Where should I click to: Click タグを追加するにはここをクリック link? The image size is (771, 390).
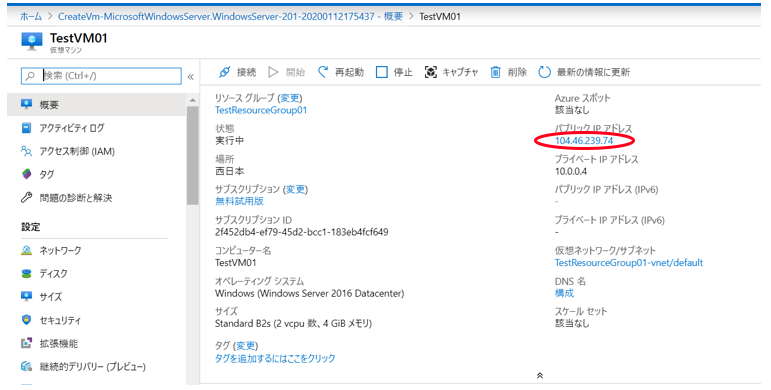point(275,358)
